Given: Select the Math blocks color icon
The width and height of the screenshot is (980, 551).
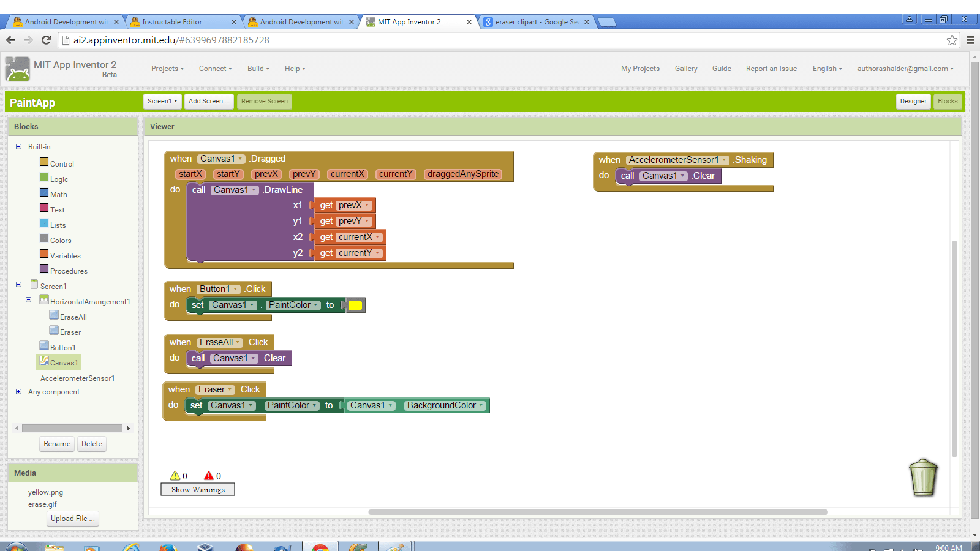Looking at the screenshot, I should [x=44, y=193].
